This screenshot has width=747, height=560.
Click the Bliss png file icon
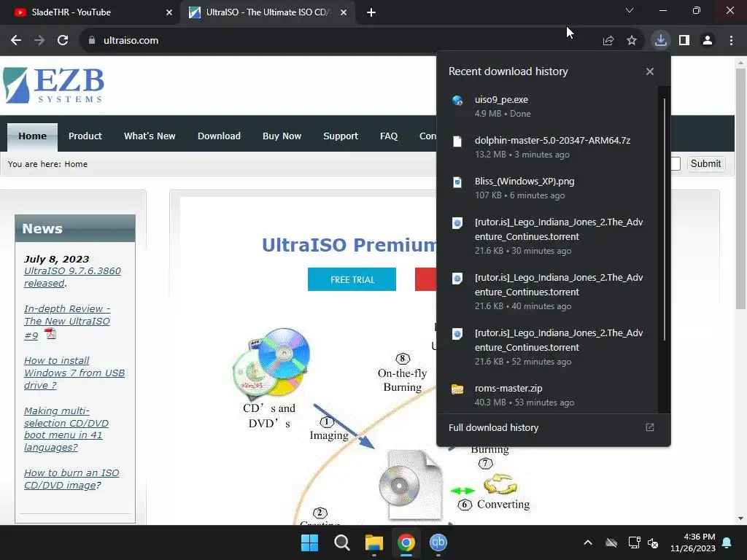tap(457, 182)
